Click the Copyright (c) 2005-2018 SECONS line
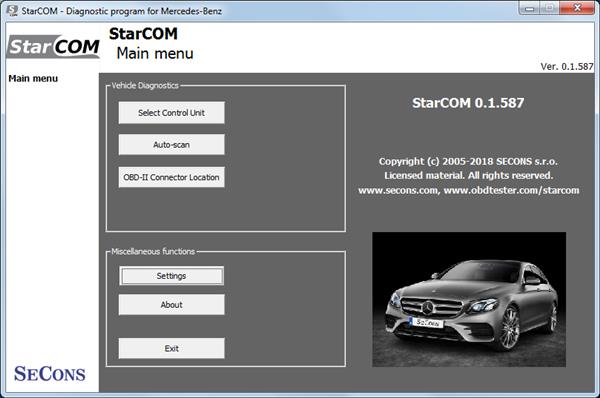Image resolution: width=600 pixels, height=398 pixels. point(468,161)
